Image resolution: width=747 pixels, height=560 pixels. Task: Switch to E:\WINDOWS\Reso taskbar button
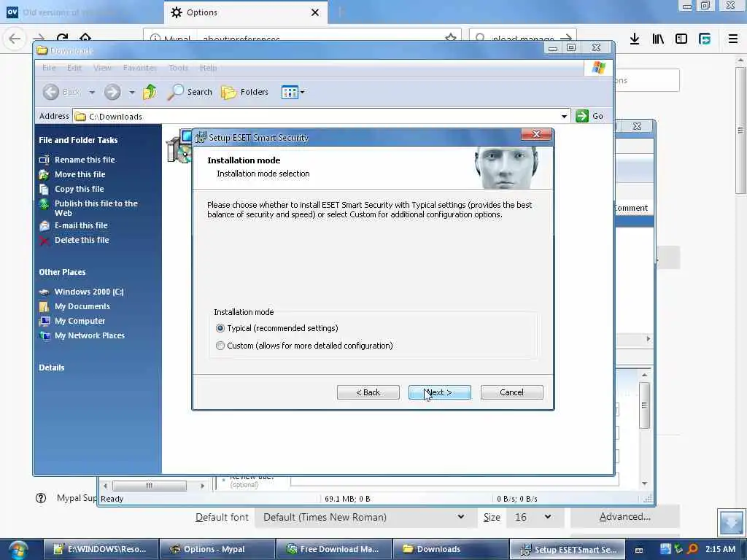[101, 549]
